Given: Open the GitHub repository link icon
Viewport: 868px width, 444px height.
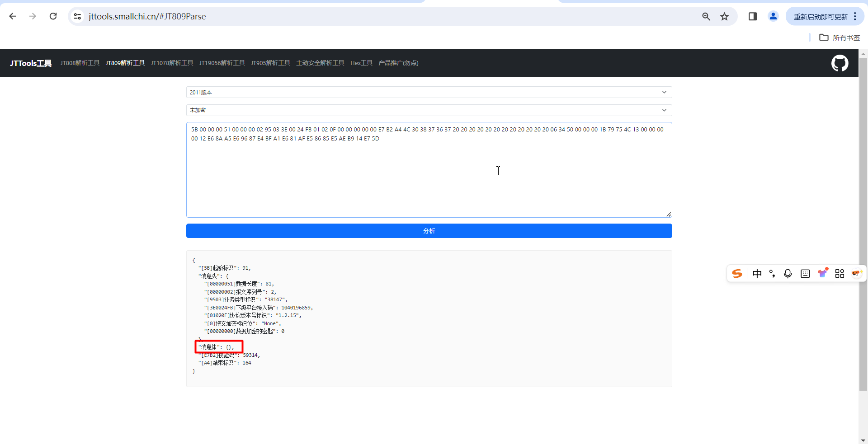Looking at the screenshot, I should click(840, 63).
